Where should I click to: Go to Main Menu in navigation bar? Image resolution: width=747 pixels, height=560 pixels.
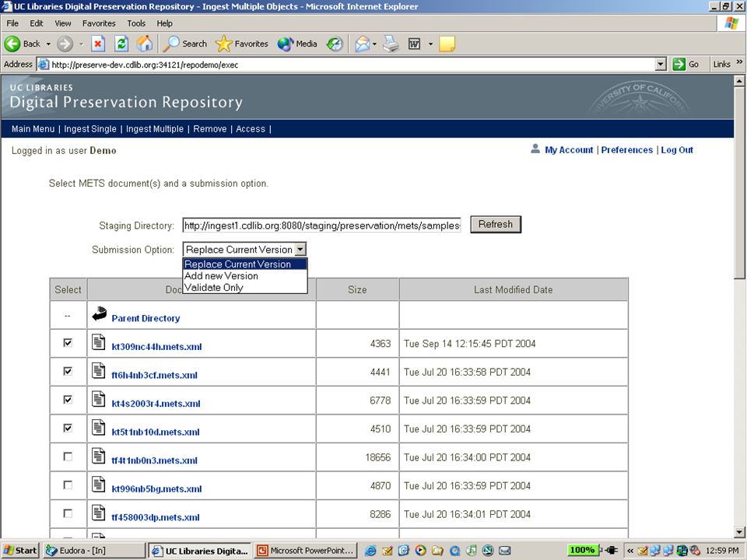coord(33,129)
